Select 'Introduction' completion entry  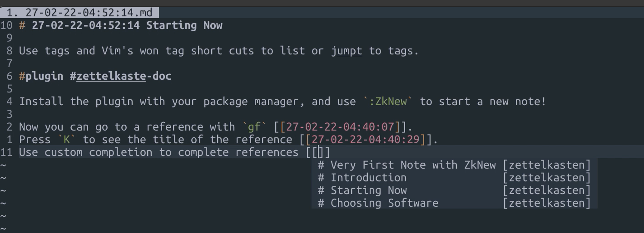454,177
